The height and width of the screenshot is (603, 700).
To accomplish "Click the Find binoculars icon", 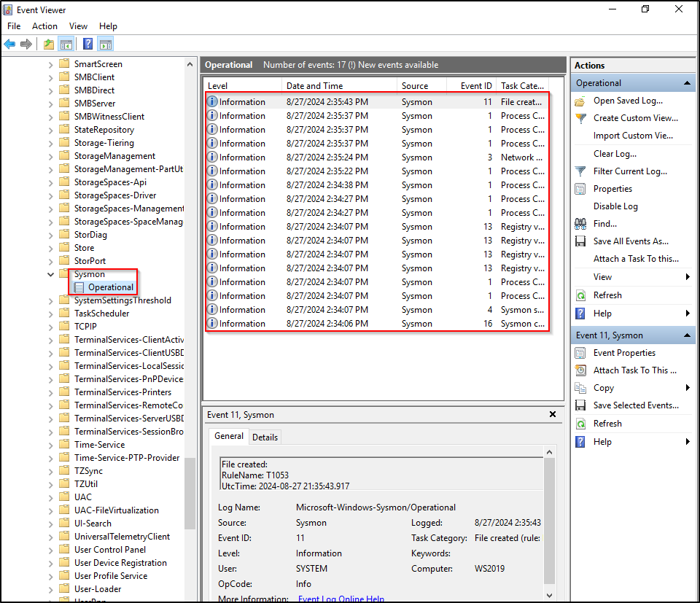I will (580, 224).
